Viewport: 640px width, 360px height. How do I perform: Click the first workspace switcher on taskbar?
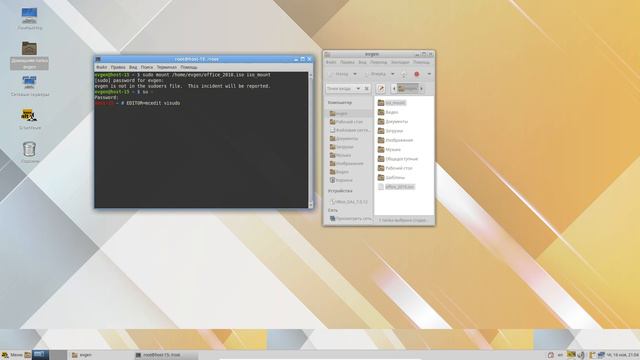tap(40, 355)
